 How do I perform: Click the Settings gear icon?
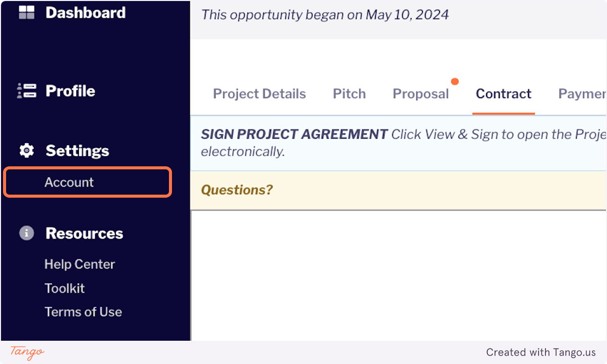point(26,151)
